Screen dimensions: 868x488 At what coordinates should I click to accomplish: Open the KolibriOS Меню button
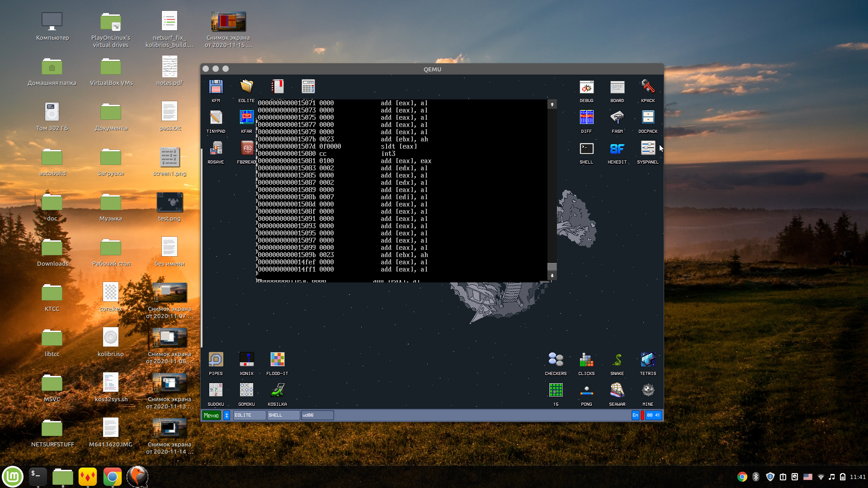[211, 415]
